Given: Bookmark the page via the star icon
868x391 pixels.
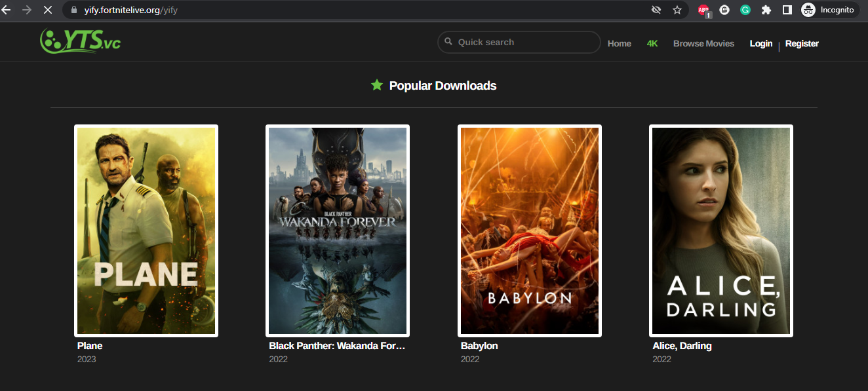Looking at the screenshot, I should (x=677, y=10).
